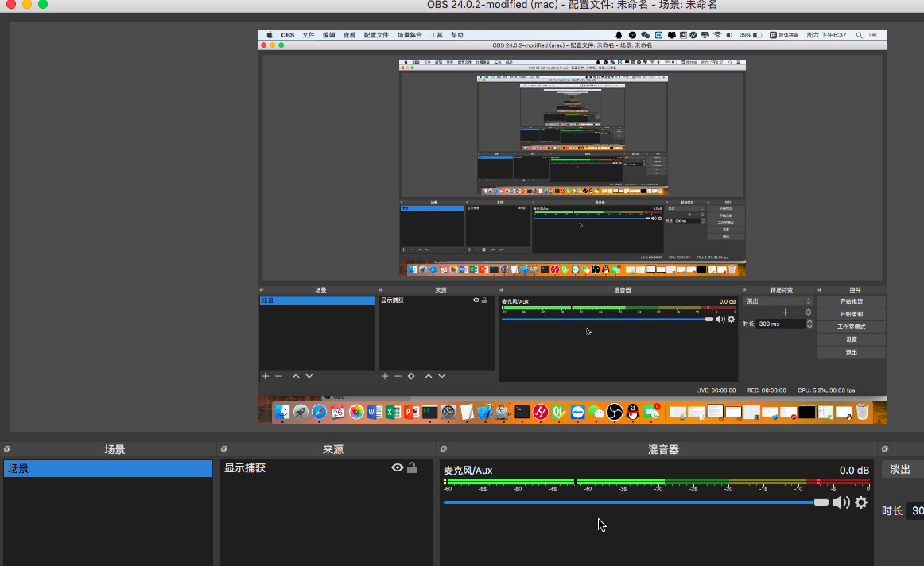Click the float icon of bottom 来源 panel
Screen dimensions: 924x566
[x=224, y=449]
